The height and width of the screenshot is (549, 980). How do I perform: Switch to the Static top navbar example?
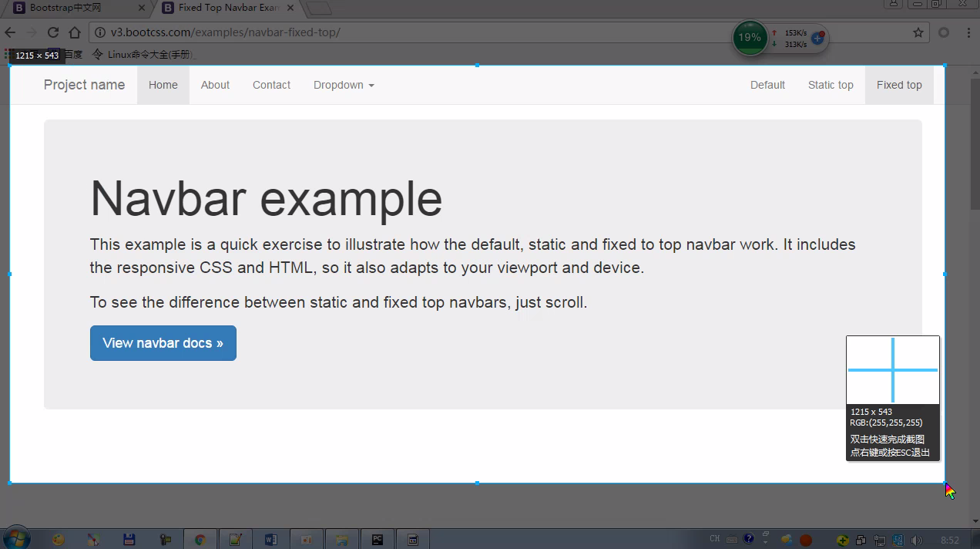pyautogui.click(x=831, y=85)
